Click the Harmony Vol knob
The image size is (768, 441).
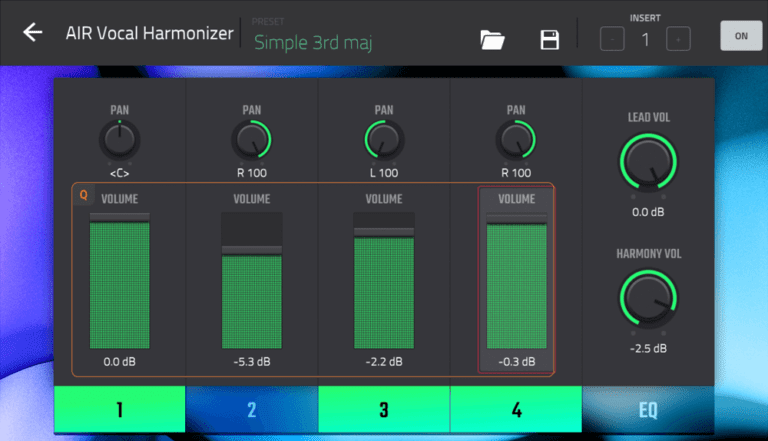tap(648, 297)
